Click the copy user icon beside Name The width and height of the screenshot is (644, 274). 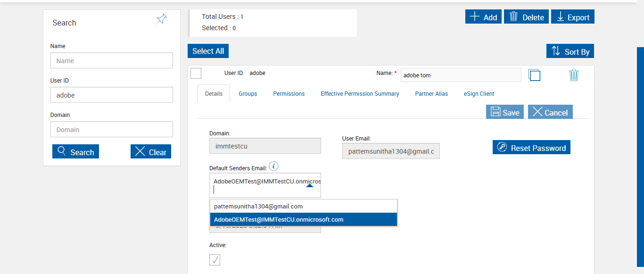tap(534, 75)
